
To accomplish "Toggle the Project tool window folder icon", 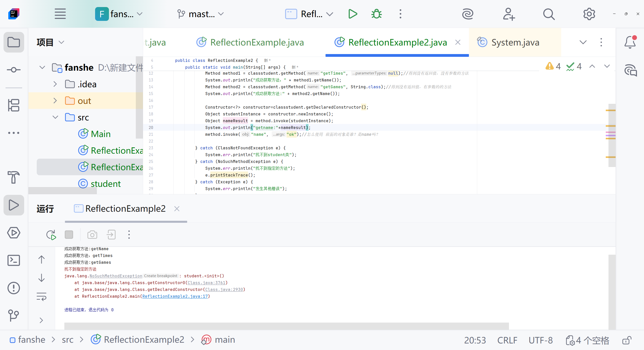I will click(14, 42).
